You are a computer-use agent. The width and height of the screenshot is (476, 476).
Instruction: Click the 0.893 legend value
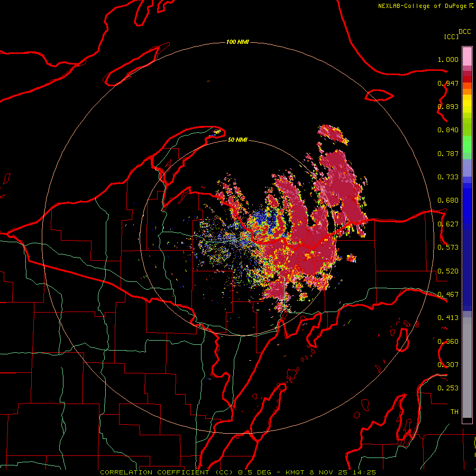point(448,106)
